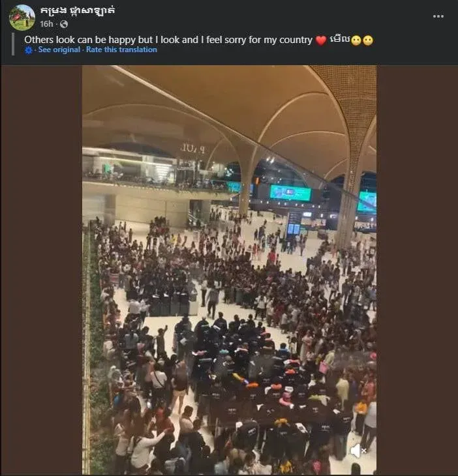Open the post via the 16h timestamp
Screen dimensions: 458x476
(x=46, y=24)
